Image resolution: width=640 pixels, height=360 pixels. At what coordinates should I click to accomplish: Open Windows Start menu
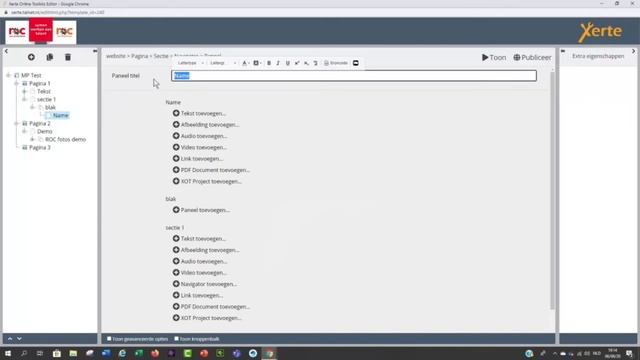point(8,353)
